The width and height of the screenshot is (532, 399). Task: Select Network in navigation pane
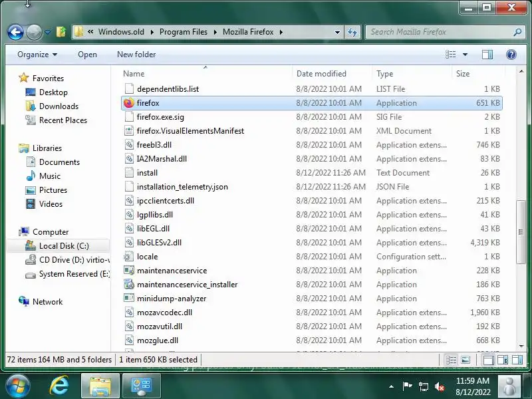47,302
